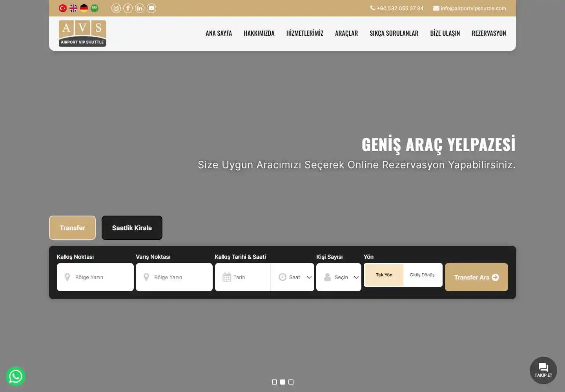Select Tek Yön direction option
Screen dimensions: 565x392
click(x=384, y=275)
